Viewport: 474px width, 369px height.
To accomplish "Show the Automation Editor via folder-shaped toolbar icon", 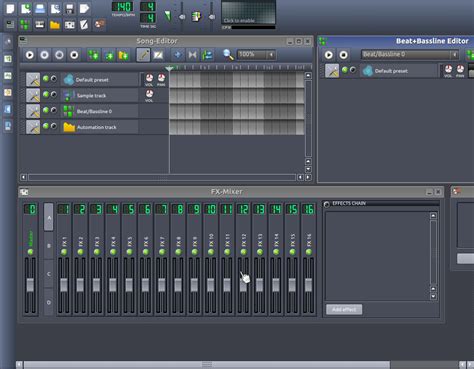I will (x=55, y=24).
